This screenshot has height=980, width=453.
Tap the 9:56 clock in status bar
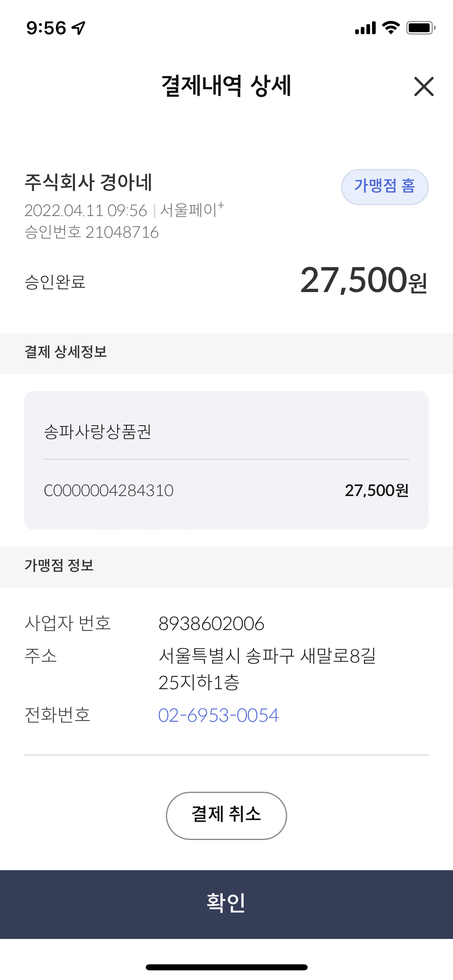[46, 28]
